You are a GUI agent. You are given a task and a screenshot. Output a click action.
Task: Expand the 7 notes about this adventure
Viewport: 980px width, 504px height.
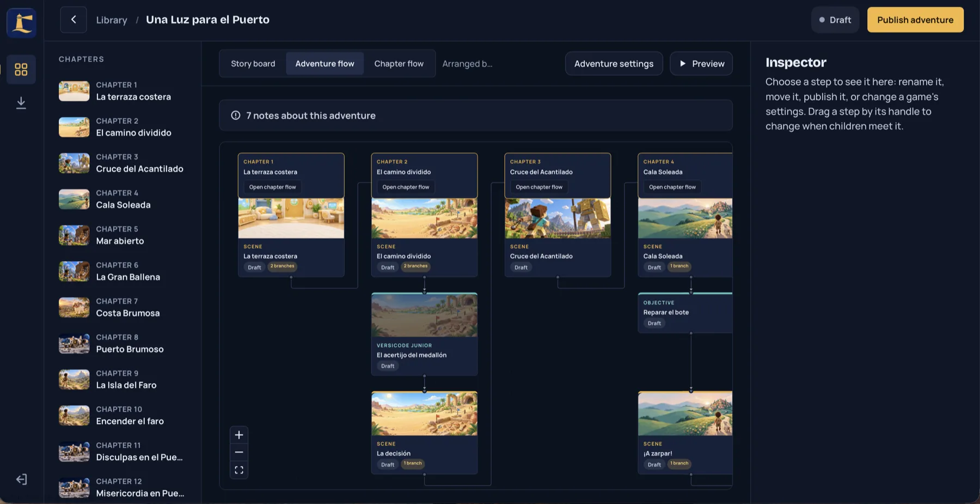click(476, 116)
